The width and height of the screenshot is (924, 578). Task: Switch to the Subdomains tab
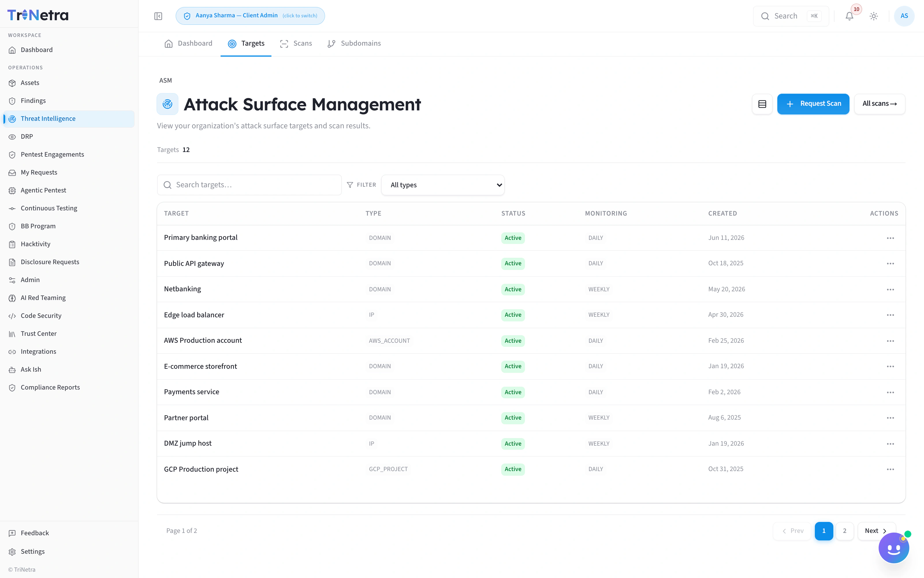(354, 44)
